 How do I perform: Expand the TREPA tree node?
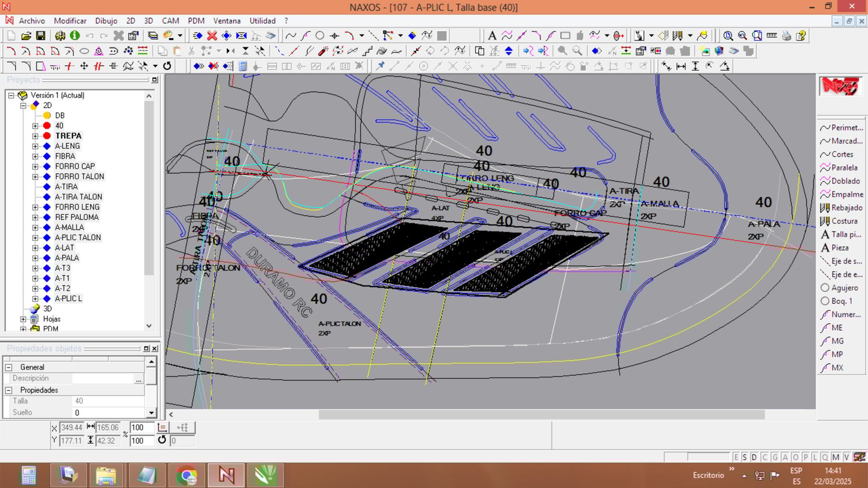click(x=35, y=136)
